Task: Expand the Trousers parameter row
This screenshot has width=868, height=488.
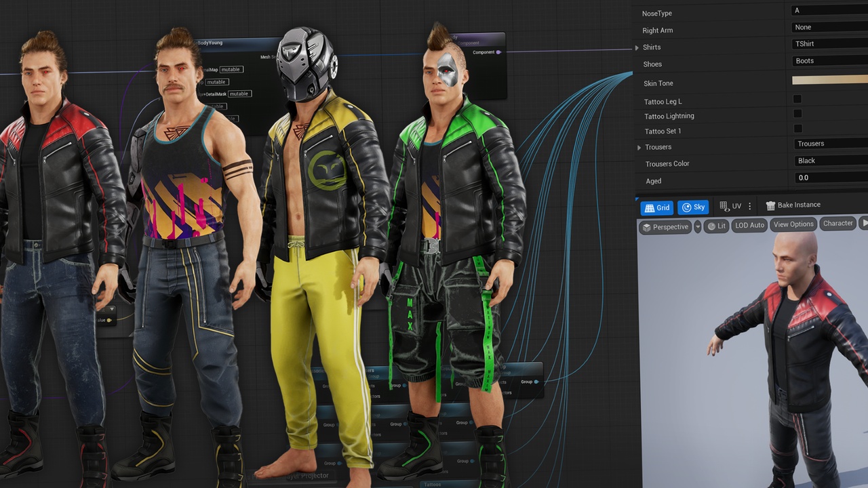Action: [x=639, y=148]
